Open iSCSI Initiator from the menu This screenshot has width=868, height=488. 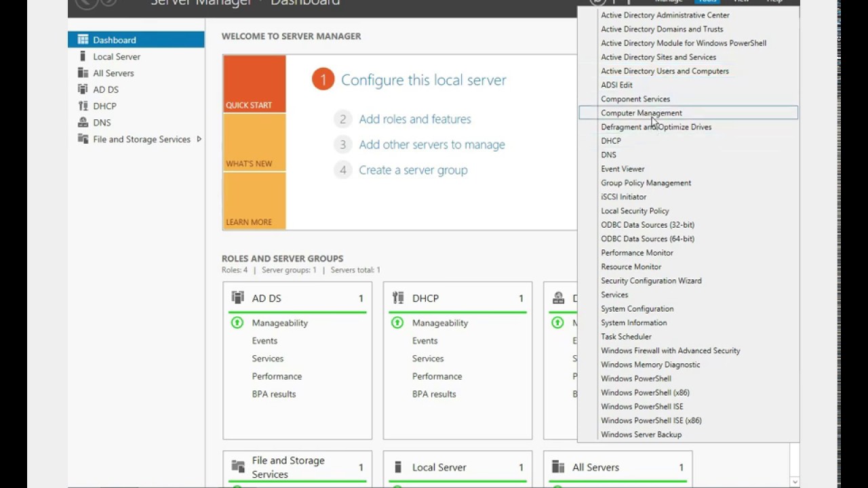pos(623,197)
